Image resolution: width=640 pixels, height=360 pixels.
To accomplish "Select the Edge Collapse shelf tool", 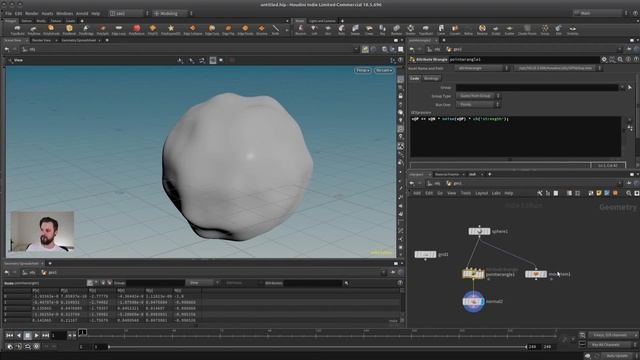I will [x=192, y=29].
